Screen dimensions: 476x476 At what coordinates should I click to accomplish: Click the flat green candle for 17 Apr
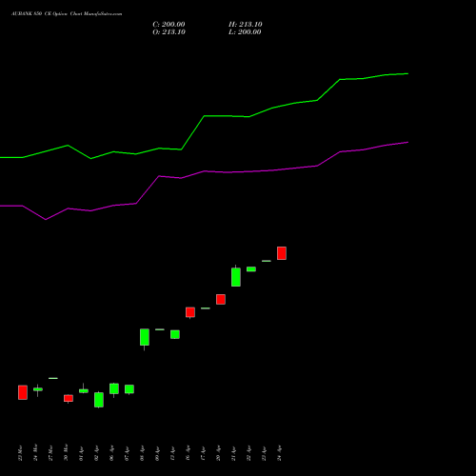(x=206, y=308)
